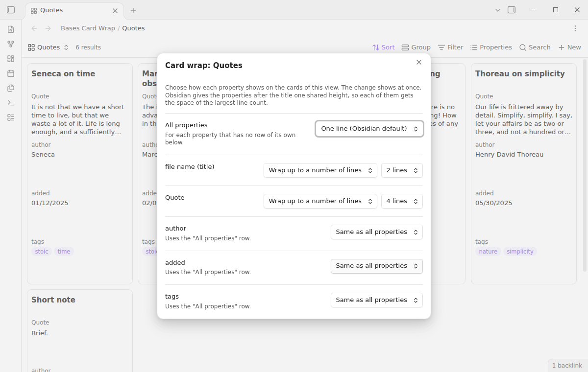Open Thoreau on simplicity card title

(x=520, y=74)
